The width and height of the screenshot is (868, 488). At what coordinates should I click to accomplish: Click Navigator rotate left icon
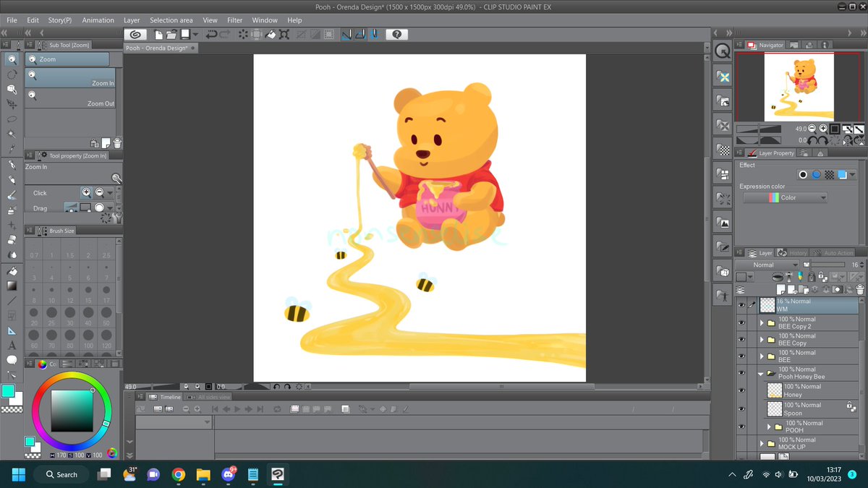814,140
